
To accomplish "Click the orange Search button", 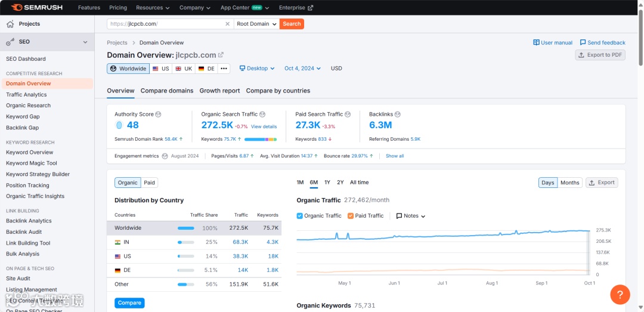I will tap(292, 24).
